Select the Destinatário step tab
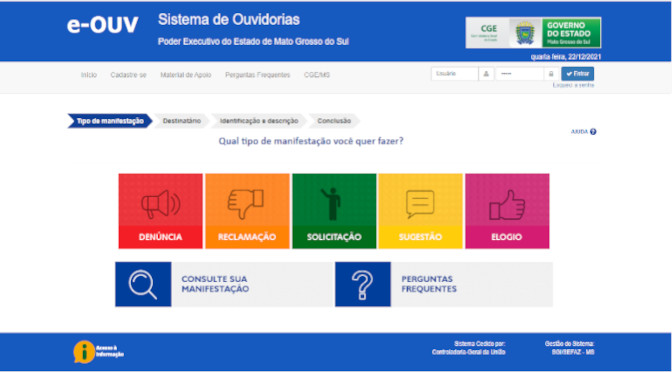This screenshot has height=372, width=672. coord(182,121)
